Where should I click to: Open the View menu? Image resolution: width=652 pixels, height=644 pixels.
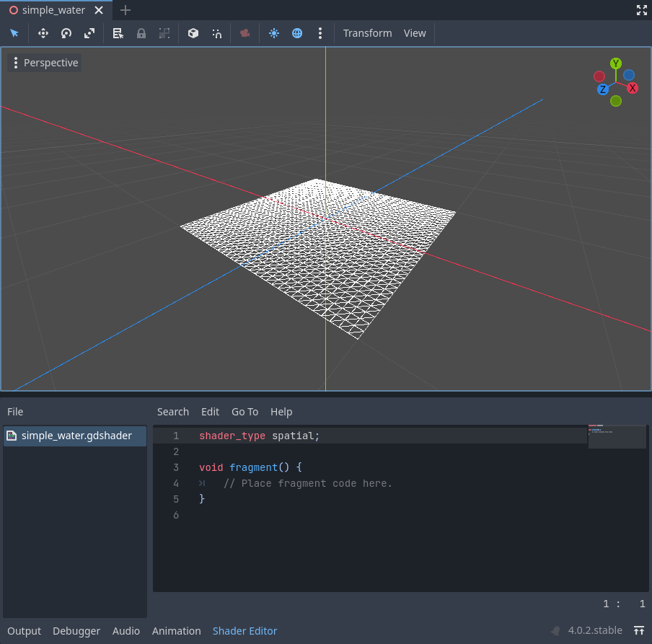(x=415, y=33)
